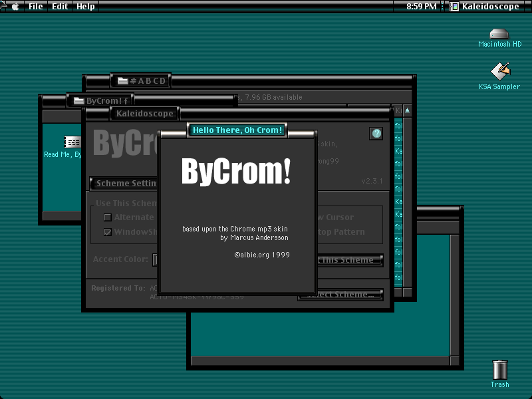
Task: Enable the Alternate checkbox
Action: (x=108, y=217)
